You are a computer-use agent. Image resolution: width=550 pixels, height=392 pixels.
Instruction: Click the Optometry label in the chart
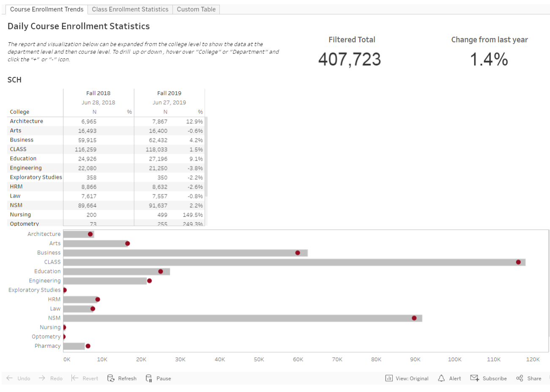pos(46,337)
